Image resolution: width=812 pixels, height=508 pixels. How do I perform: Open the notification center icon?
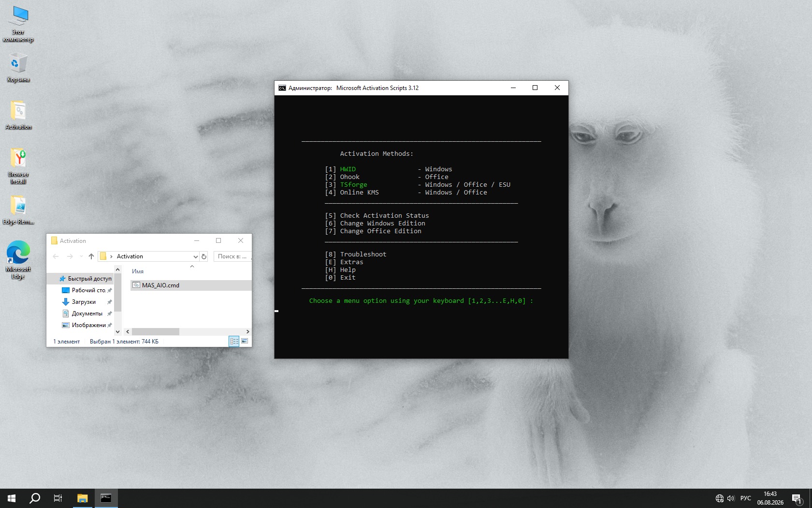pos(797,498)
